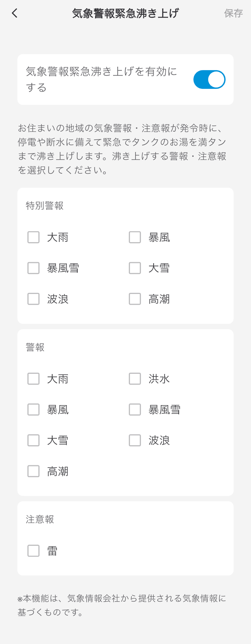
Task: Check 暴風雪 under 特別警報
Action: point(33,268)
